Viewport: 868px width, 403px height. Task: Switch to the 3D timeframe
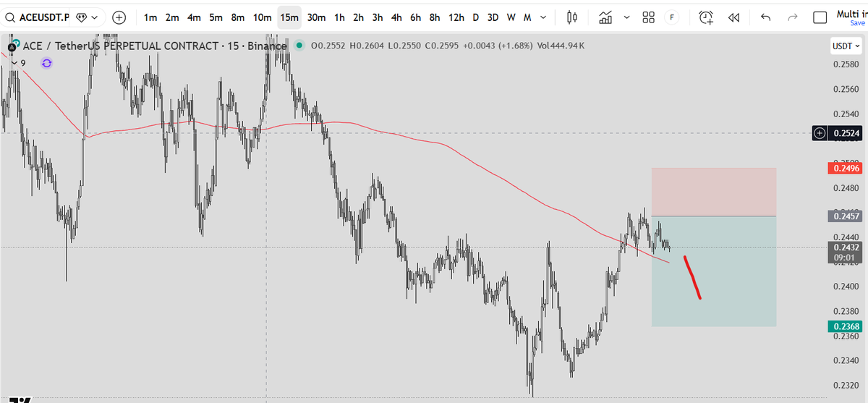coord(493,17)
